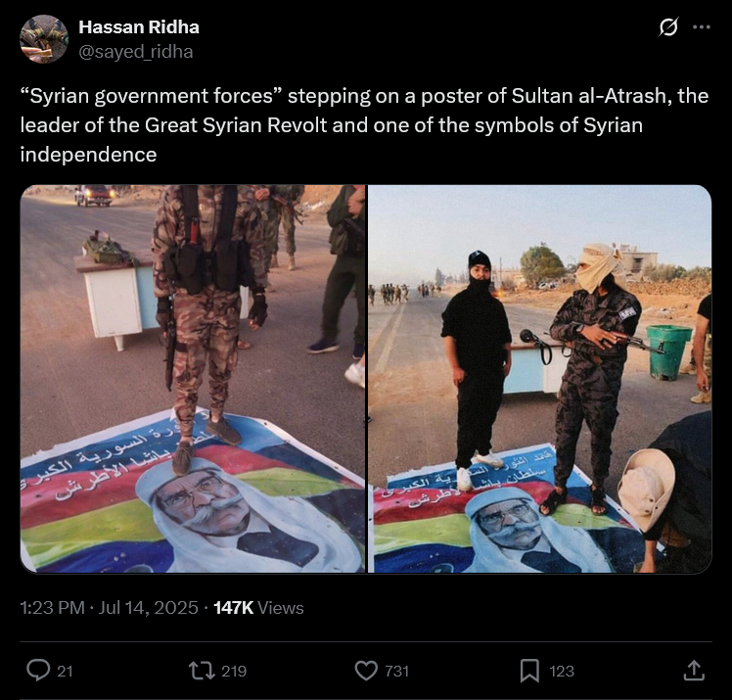Click the @sayed_ridha handle
The image size is (732, 700).
point(135,51)
